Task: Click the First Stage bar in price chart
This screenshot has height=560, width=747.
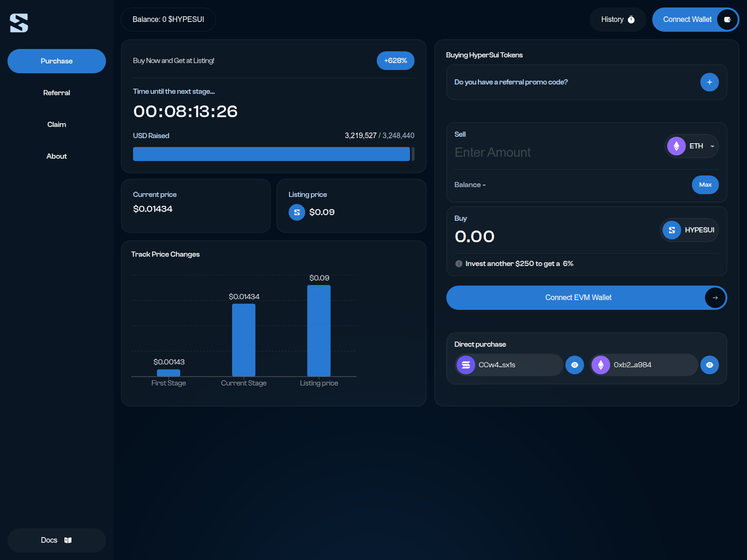Action: click(169, 373)
